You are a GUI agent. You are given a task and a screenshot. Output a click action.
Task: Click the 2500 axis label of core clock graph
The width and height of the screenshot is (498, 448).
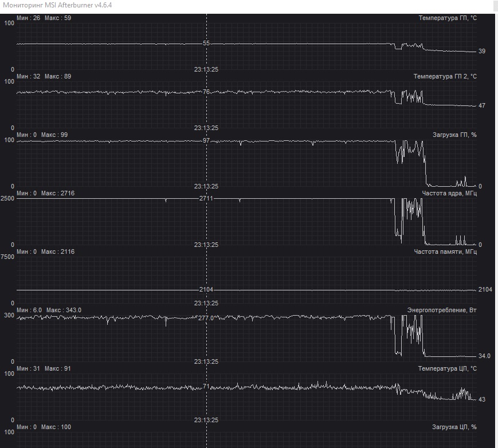point(7,198)
